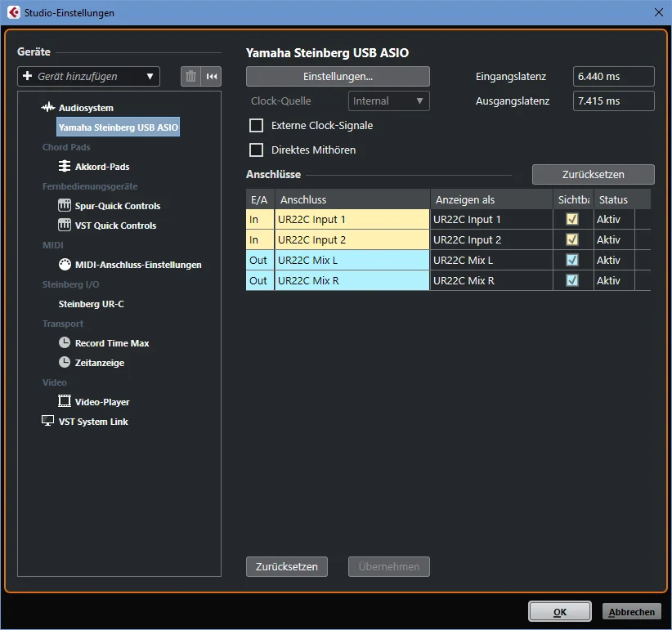
Task: Click the VST System Link monitor icon
Action: coord(47,421)
